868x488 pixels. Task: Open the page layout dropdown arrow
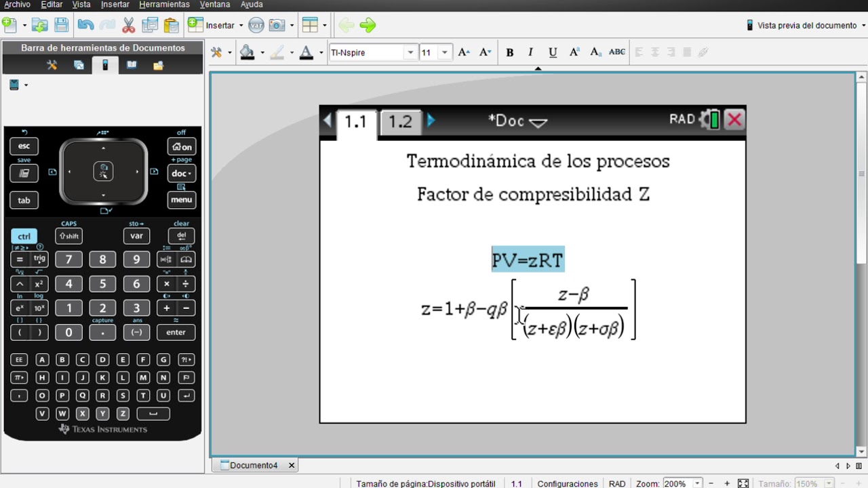tap(324, 26)
